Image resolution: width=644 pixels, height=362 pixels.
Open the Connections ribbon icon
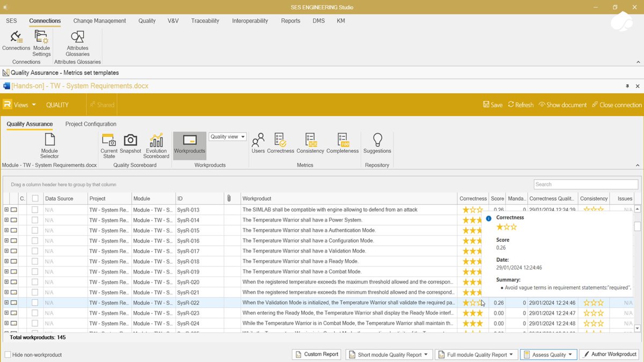tap(16, 41)
